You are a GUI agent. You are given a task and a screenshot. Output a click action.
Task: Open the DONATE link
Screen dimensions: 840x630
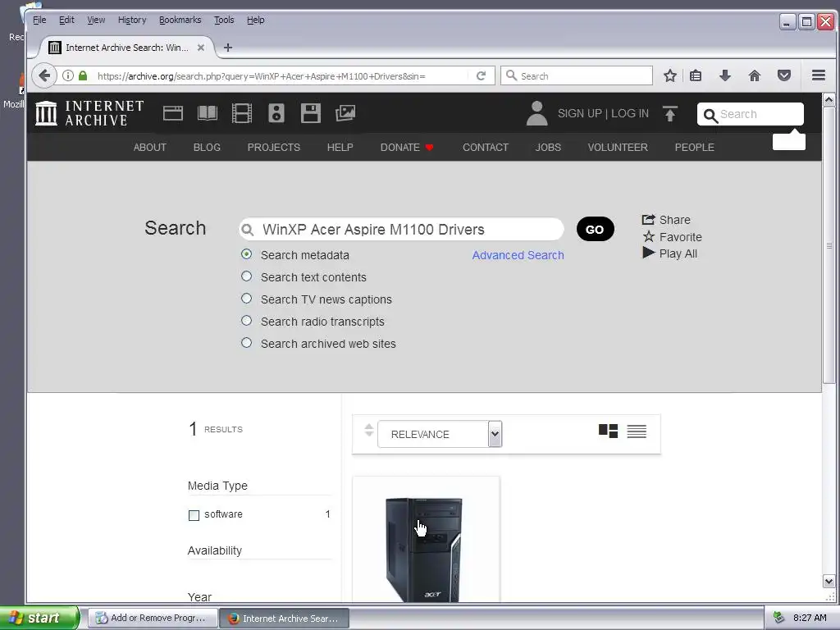[407, 148]
